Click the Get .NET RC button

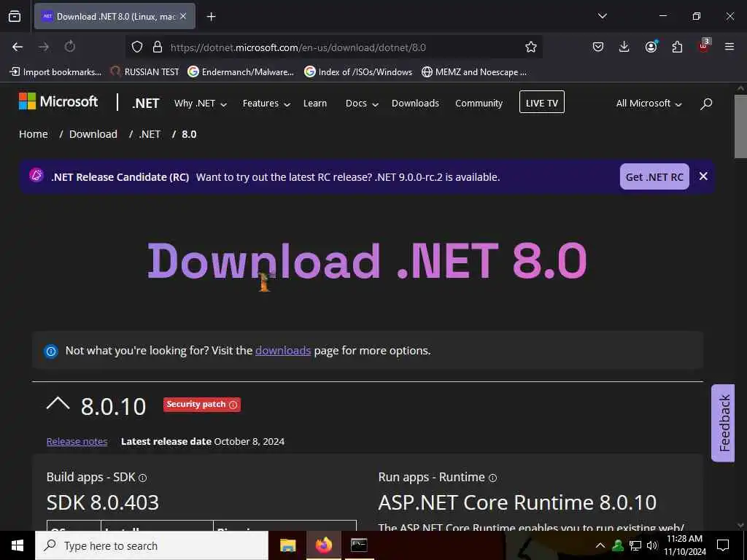coord(654,176)
